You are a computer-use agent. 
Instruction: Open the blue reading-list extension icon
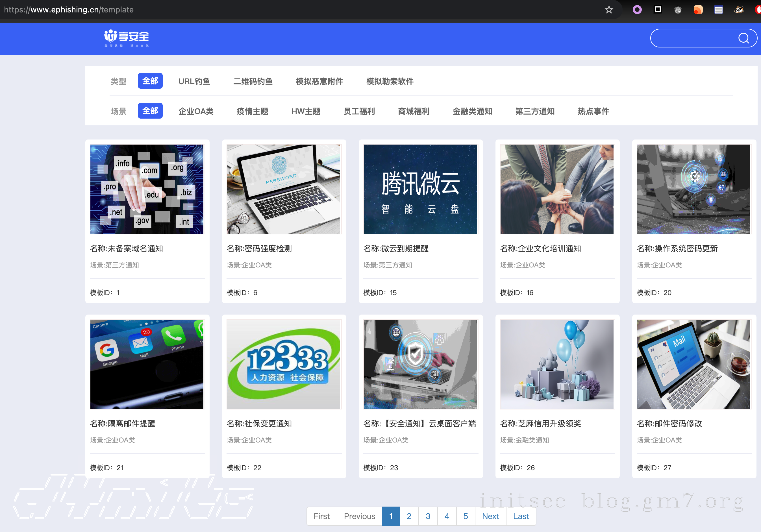coord(718,10)
